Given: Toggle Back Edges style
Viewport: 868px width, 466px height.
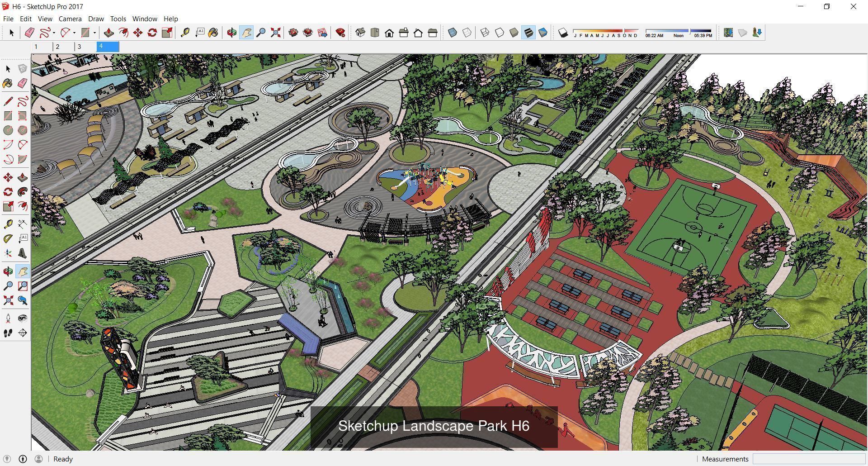Looking at the screenshot, I should (x=467, y=33).
